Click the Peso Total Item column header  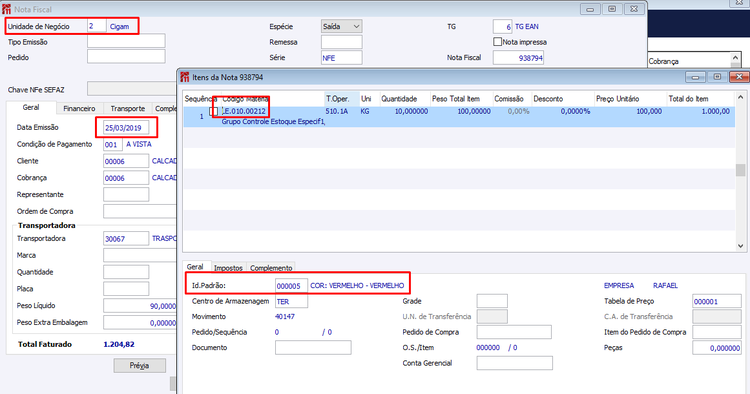coord(461,98)
